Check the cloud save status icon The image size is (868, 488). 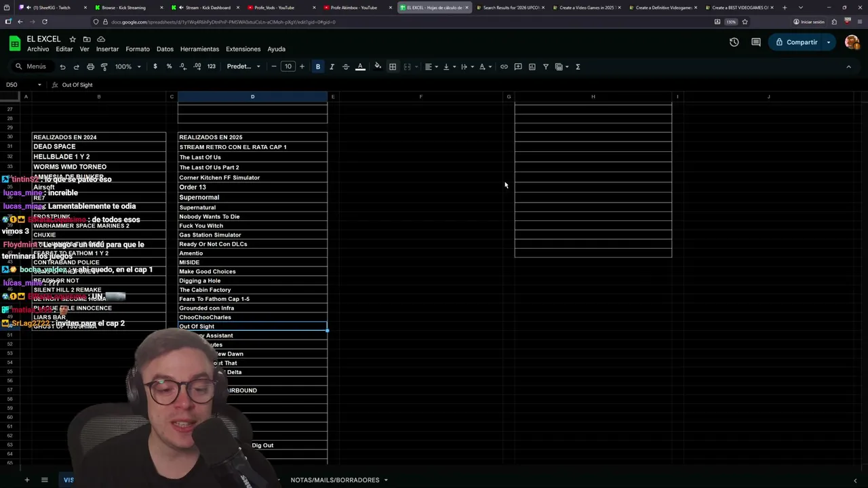pos(101,39)
